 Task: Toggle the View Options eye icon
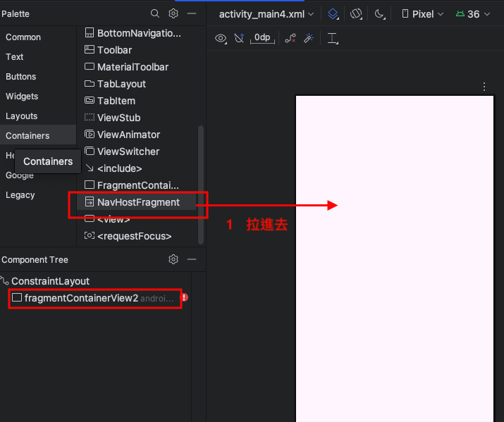coord(221,39)
